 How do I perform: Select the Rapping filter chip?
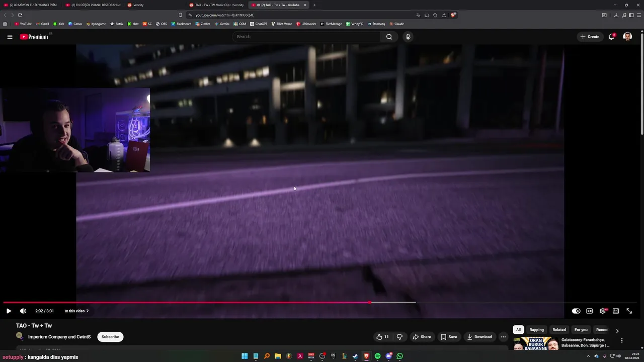tap(536, 330)
